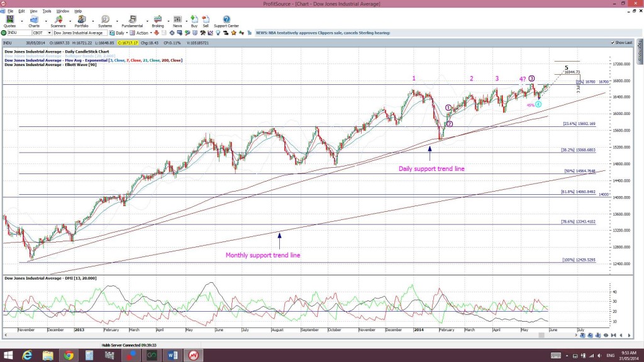Image resolution: width=644 pixels, height=362 pixels.
Task: Select the Elliott Wave [90] indicator label
Action: click(x=50, y=65)
